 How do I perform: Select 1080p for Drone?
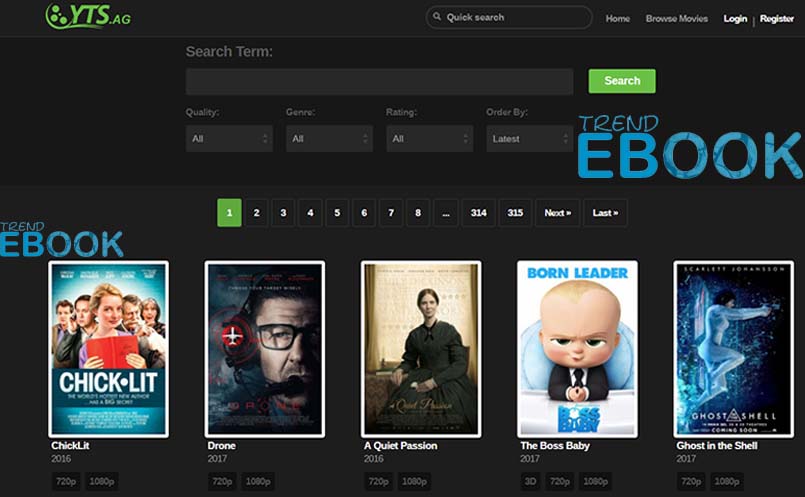tap(258, 481)
